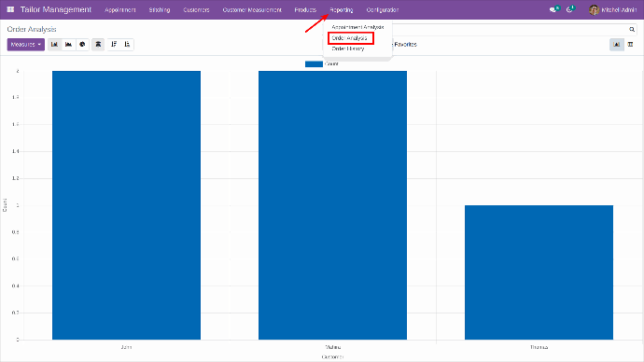Toggle the stacked chart option
Image resolution: width=644 pixels, height=362 pixels.
[98, 45]
